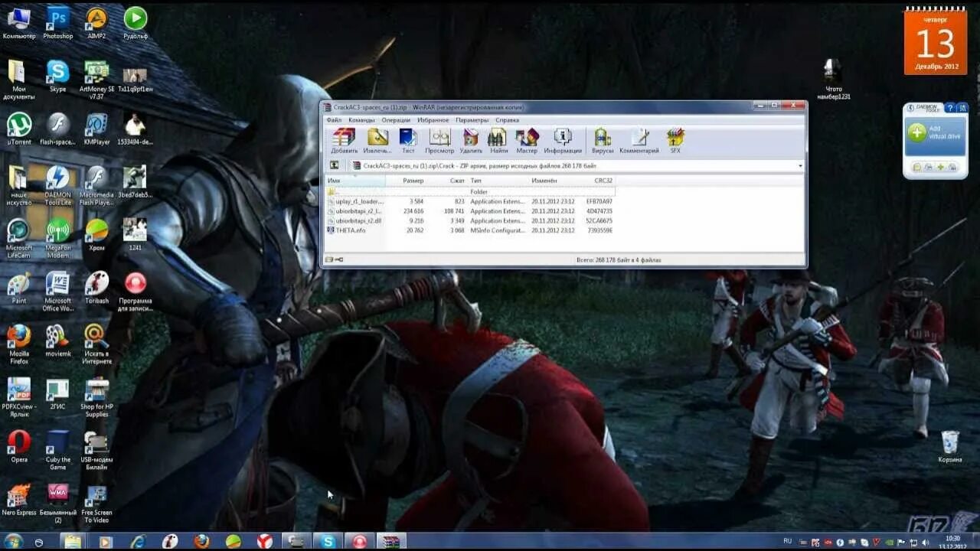980x551 pixels.
Task: Click the Windows Start button
Action: coord(13,541)
